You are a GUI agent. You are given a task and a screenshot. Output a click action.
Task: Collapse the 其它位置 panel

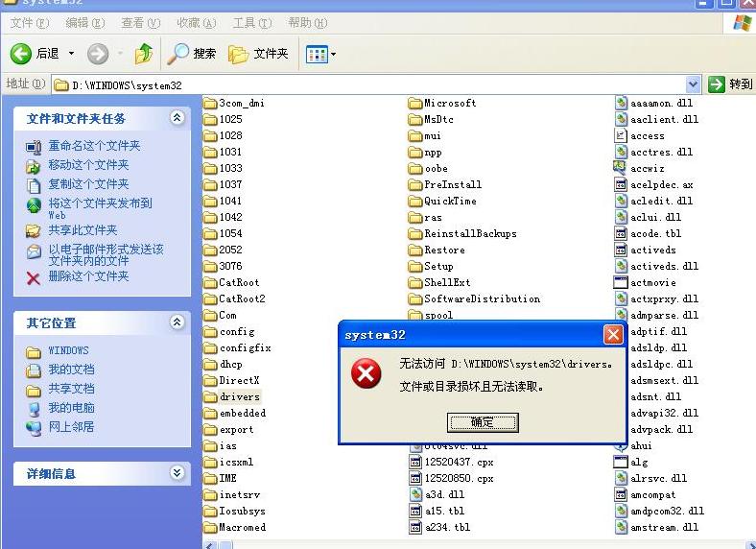click(x=177, y=322)
